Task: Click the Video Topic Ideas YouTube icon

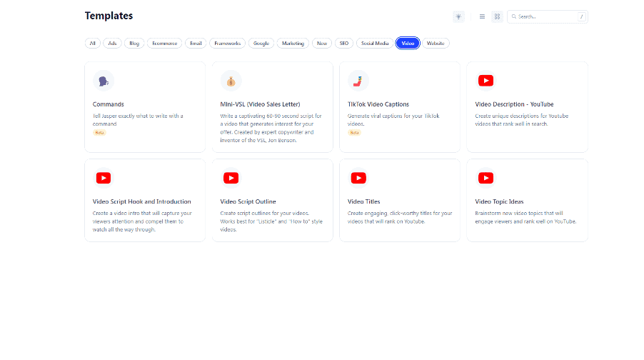Action: (x=485, y=178)
